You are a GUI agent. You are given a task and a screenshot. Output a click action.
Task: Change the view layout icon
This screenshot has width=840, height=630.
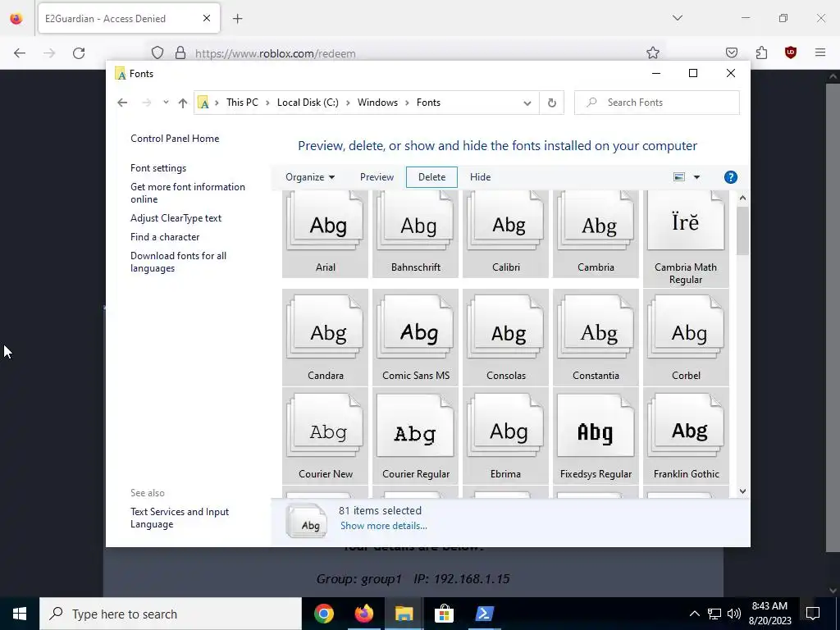(678, 177)
